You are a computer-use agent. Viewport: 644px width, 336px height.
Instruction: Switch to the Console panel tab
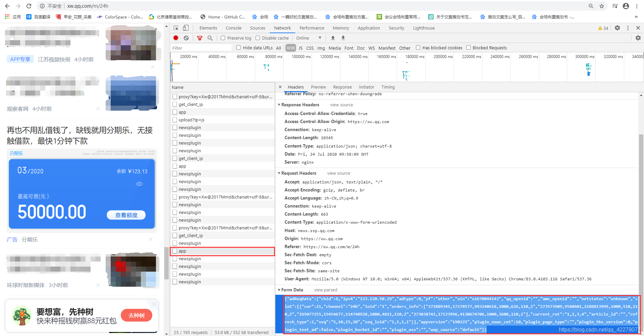coord(233,28)
